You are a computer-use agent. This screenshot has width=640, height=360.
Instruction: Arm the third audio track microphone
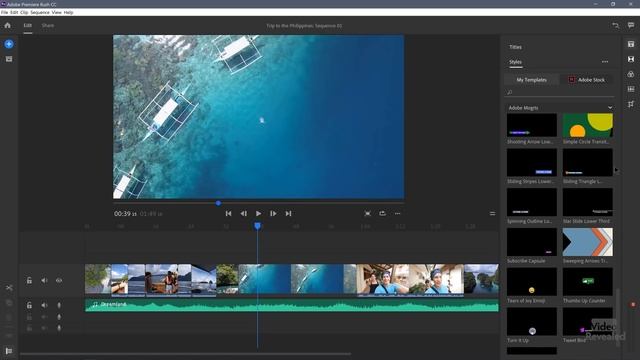(59, 328)
